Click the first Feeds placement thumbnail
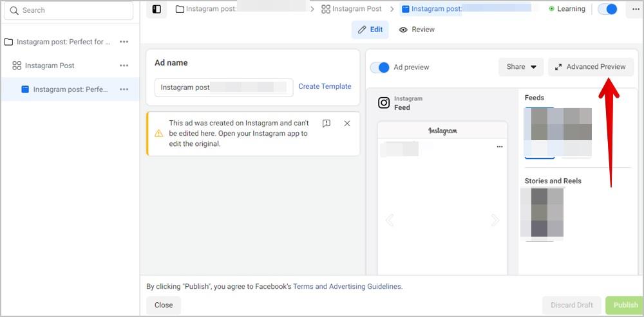The image size is (644, 317). click(540, 133)
